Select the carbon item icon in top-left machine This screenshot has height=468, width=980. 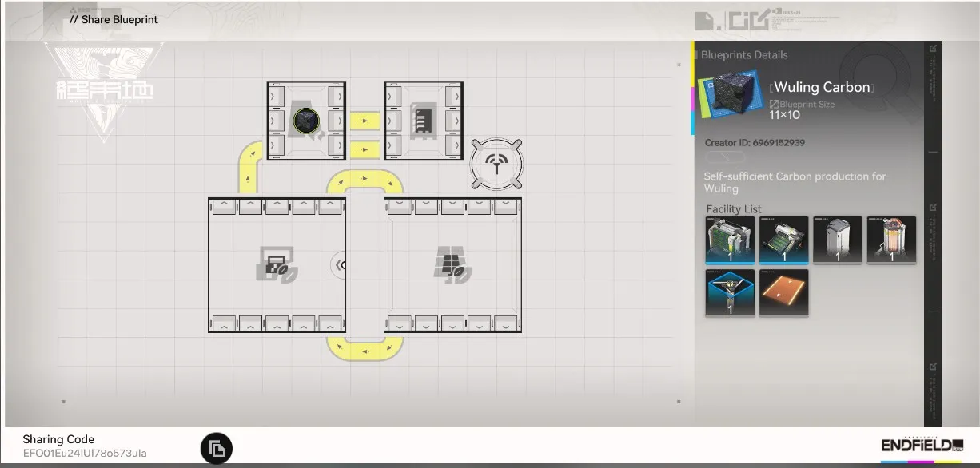(x=306, y=121)
